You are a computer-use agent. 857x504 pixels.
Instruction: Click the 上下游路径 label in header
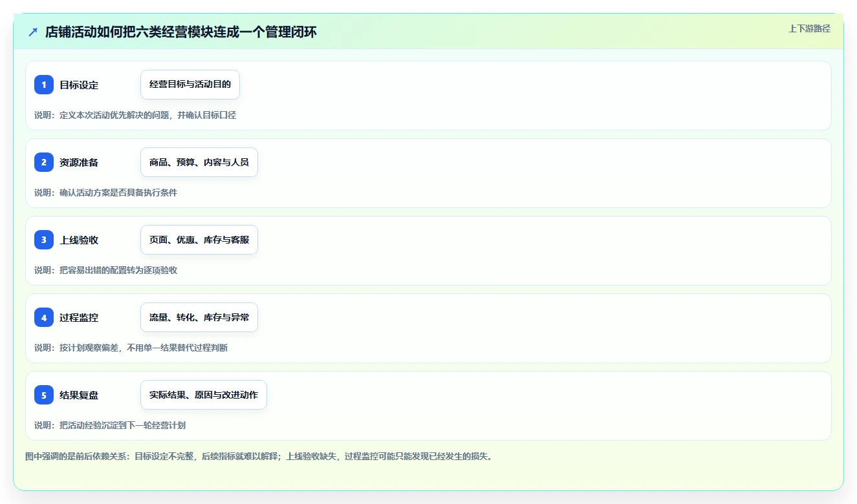(x=809, y=29)
